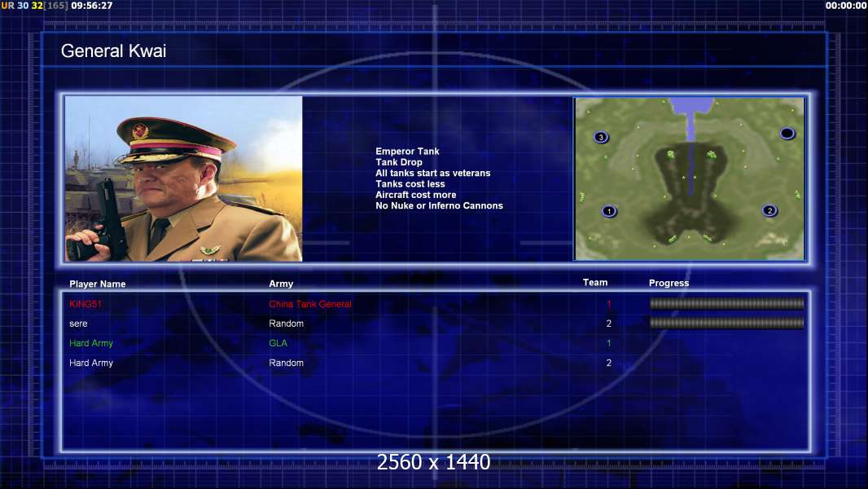Click 'No Nuke or Inferno Cannons' text

coord(439,205)
